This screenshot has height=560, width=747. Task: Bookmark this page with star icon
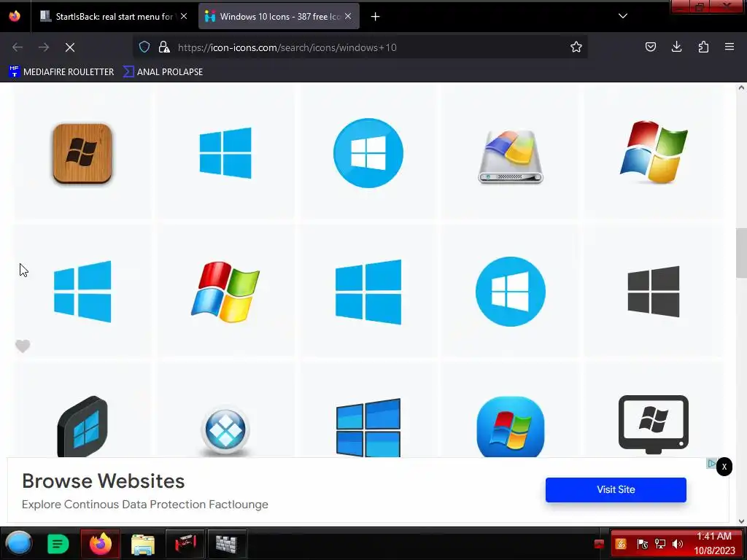click(x=576, y=47)
